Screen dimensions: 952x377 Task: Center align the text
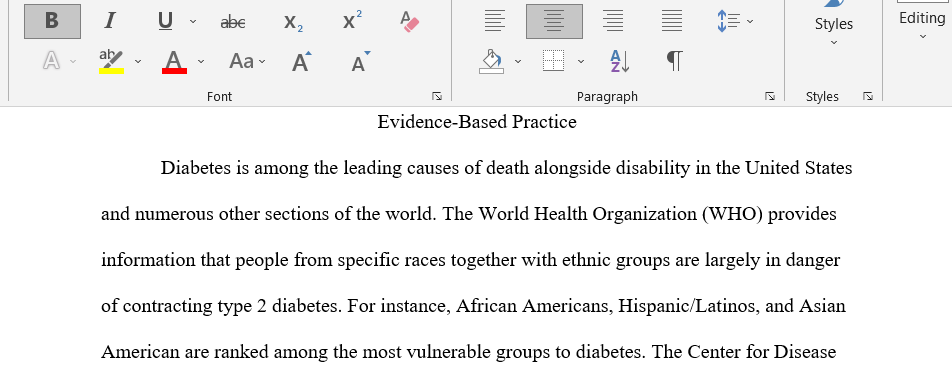(x=554, y=21)
